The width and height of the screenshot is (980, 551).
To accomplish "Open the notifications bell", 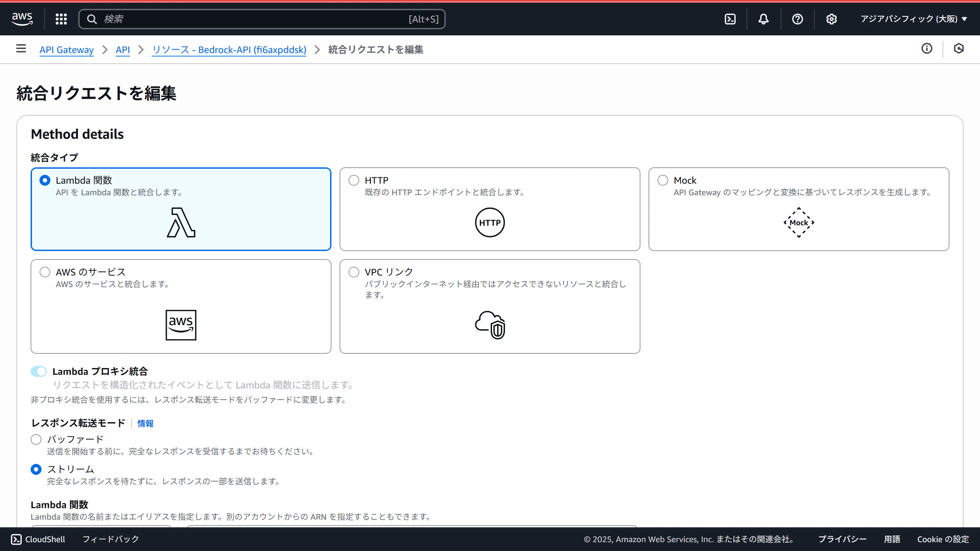I will 763,19.
